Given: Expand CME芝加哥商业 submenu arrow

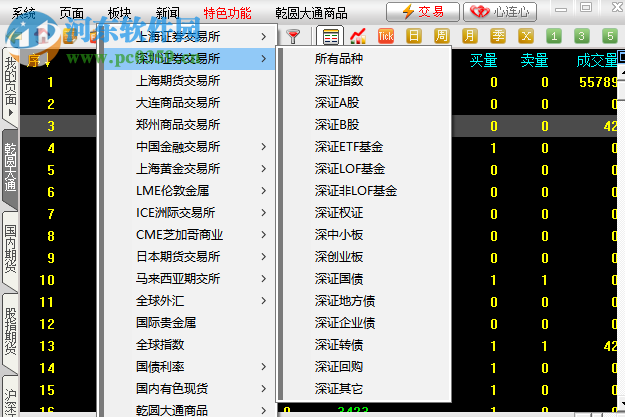Looking at the screenshot, I should [263, 234].
